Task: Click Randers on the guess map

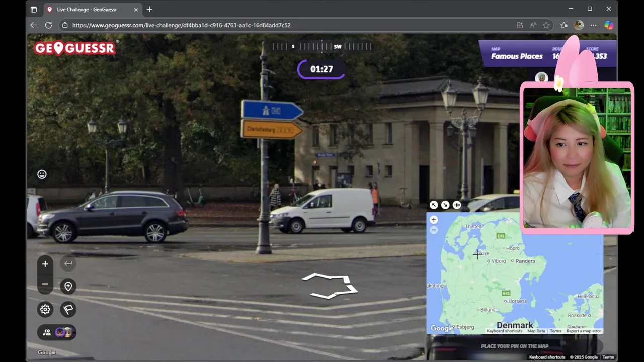Action: pyautogui.click(x=525, y=261)
